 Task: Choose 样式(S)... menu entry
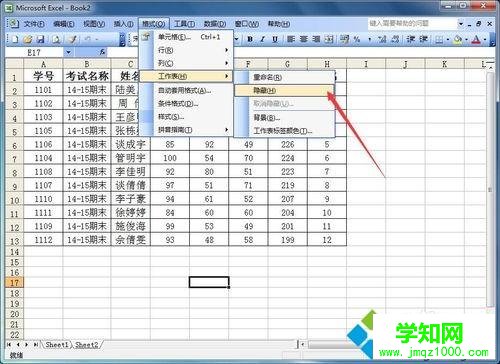click(186, 117)
